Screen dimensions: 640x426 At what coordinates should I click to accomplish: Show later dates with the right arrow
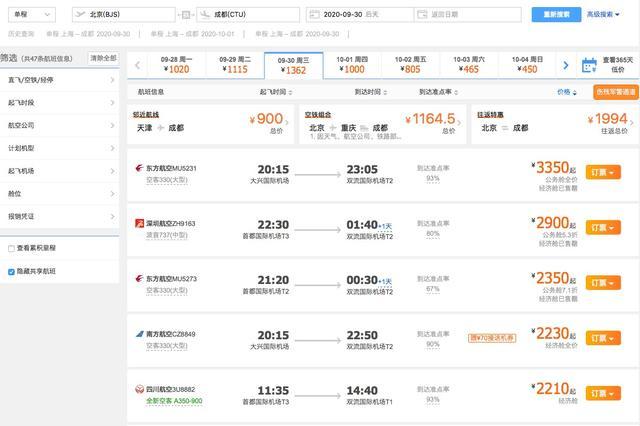566,65
